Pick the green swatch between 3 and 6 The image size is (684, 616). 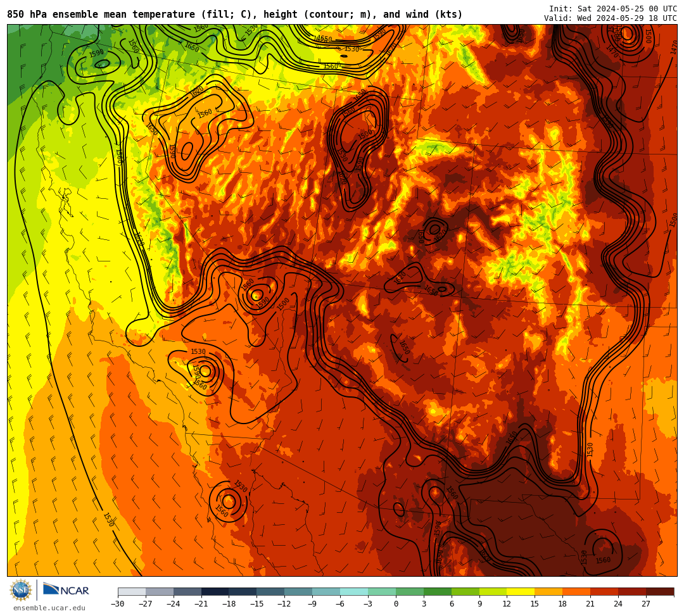pos(438,591)
